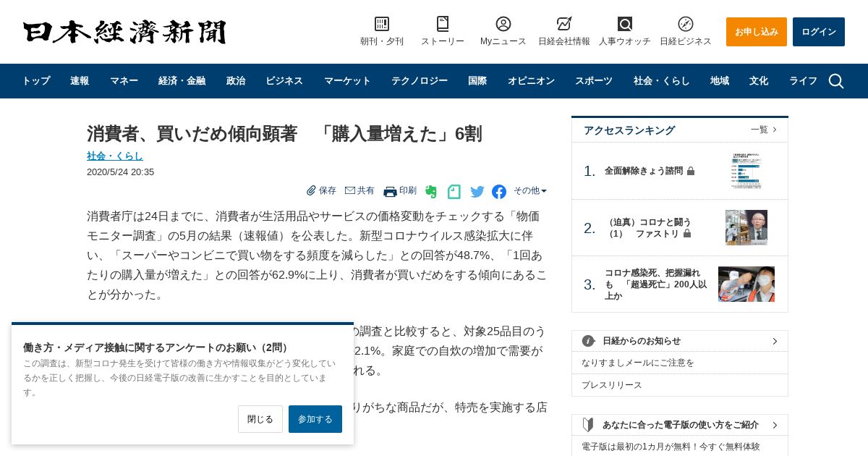Open the 文化 section
The width and height of the screenshot is (868, 456).
(x=759, y=81)
